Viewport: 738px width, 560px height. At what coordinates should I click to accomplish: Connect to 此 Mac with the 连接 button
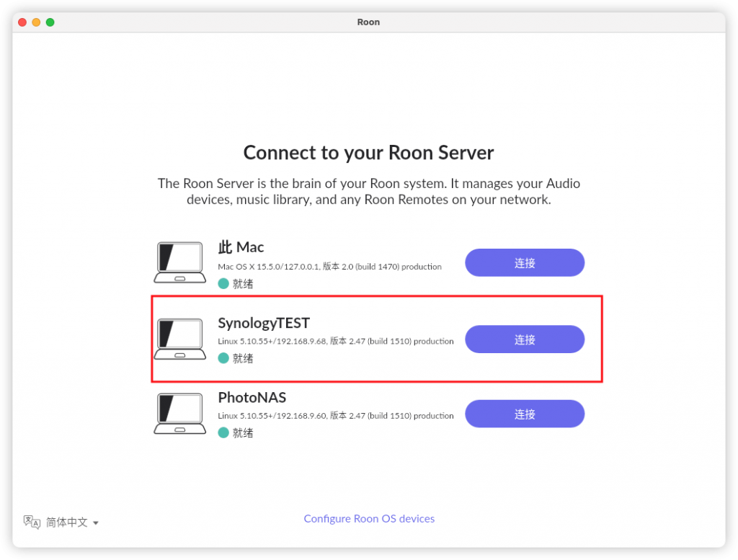pyautogui.click(x=524, y=263)
